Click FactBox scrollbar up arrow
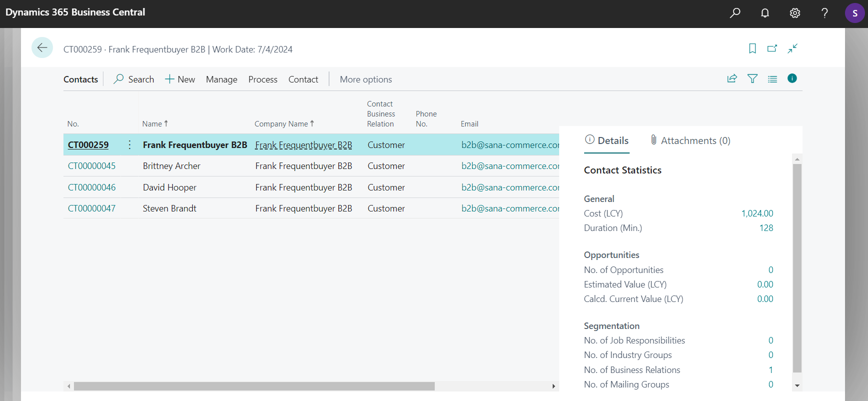 [x=797, y=159]
